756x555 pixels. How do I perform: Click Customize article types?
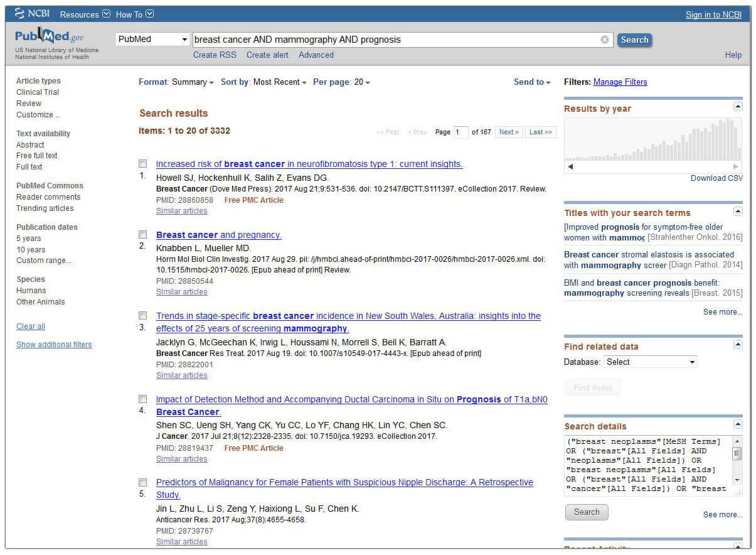coord(38,115)
